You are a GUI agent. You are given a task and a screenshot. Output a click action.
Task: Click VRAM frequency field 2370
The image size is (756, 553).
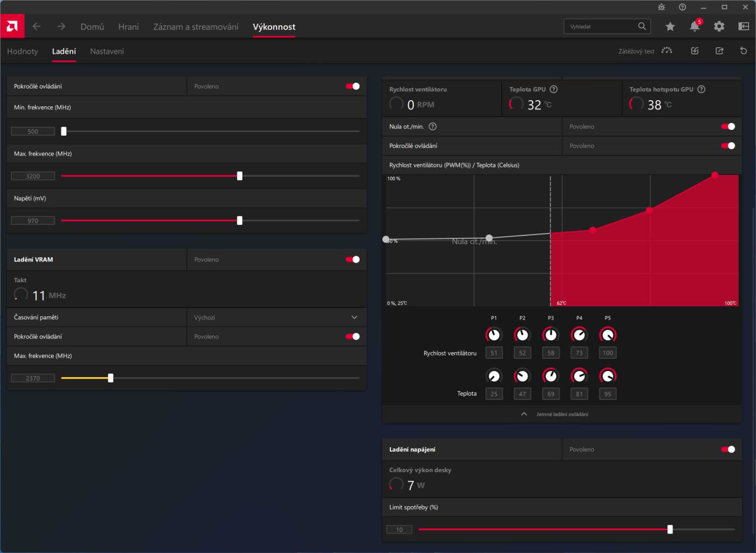pos(33,378)
